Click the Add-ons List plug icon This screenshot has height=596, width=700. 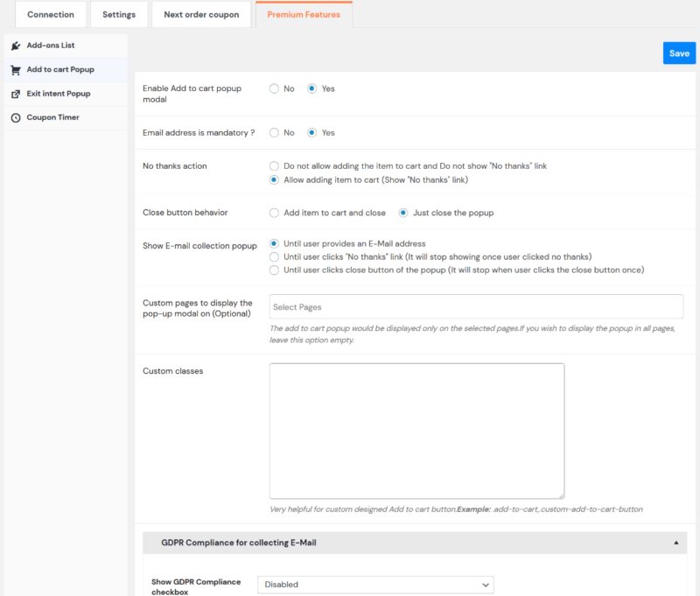[16, 46]
